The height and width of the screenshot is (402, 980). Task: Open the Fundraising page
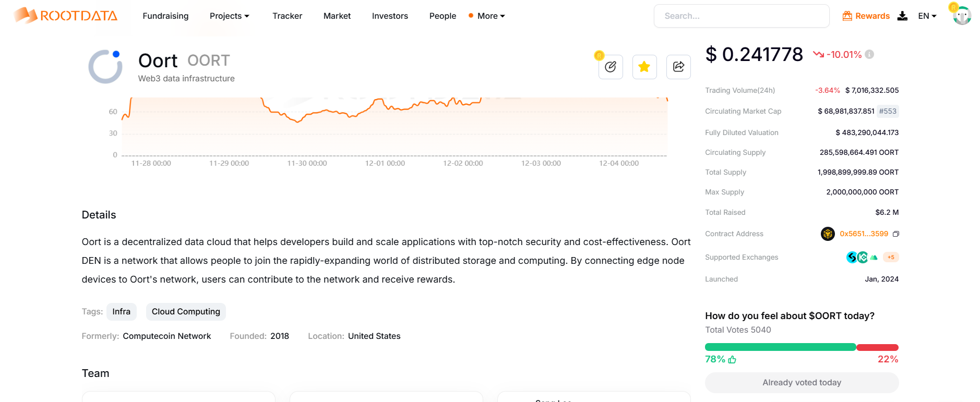[x=165, y=16]
